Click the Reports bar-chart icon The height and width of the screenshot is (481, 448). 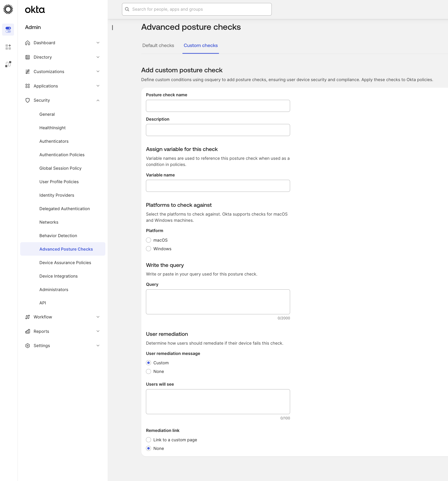[x=28, y=331]
